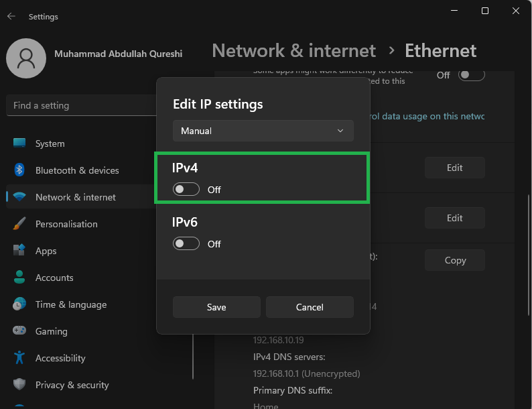The image size is (532, 409).
Task: Turn on the IPv6 switch
Action: tap(186, 244)
